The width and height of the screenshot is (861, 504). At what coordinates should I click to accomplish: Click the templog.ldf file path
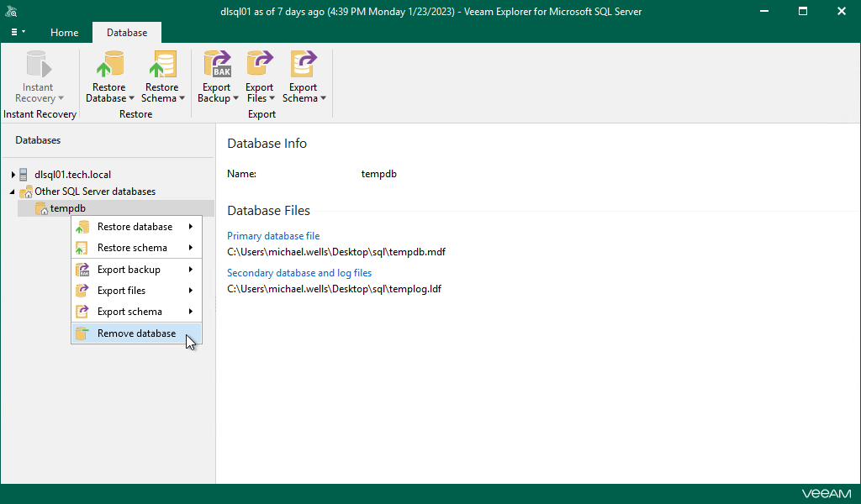pyautogui.click(x=334, y=288)
